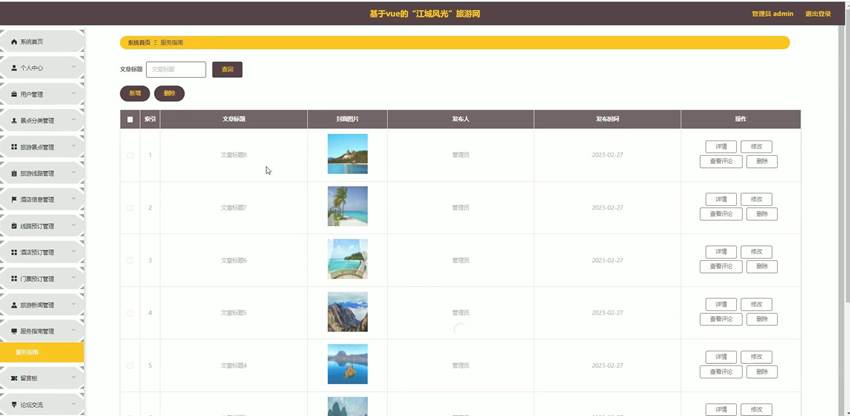Open row 4 mountain cover thumbnail

(x=347, y=312)
